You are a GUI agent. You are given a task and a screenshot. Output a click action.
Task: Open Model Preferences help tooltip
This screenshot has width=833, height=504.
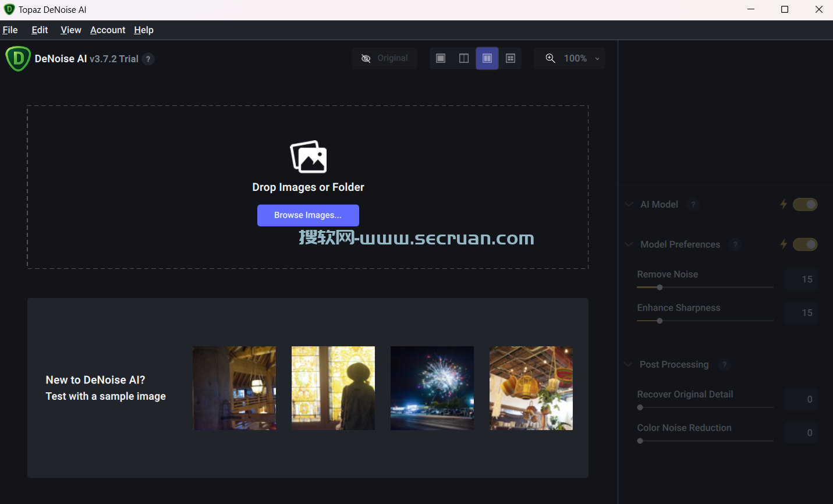click(x=735, y=244)
